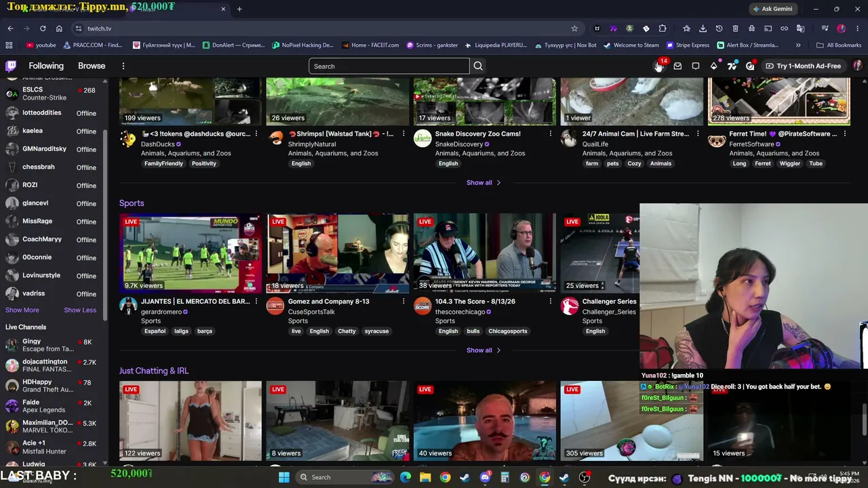Image resolution: width=868 pixels, height=488 pixels.
Task: Launch Microsoft Edge from the taskbar
Action: pyautogui.click(x=406, y=477)
